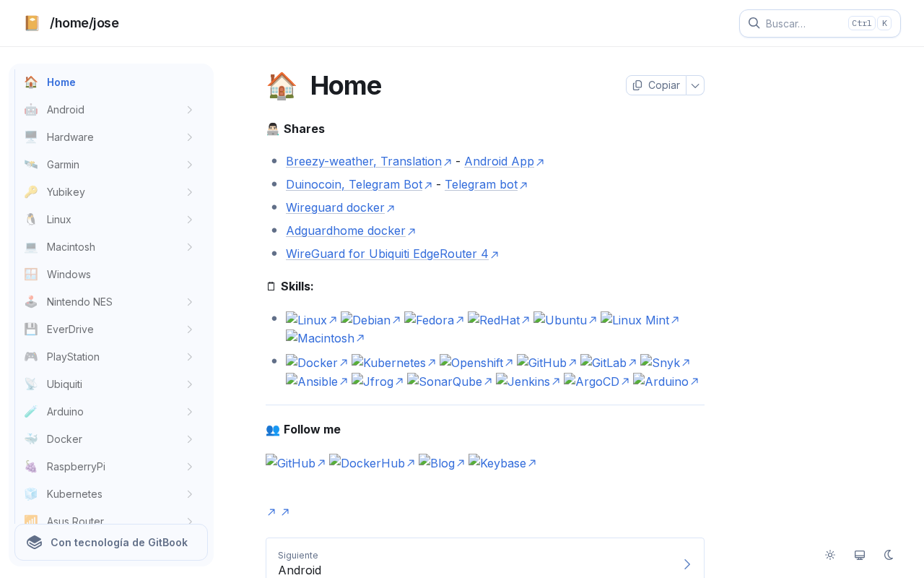The height and width of the screenshot is (578, 924).
Task: Open the Windows sidebar page
Action: 69,275
